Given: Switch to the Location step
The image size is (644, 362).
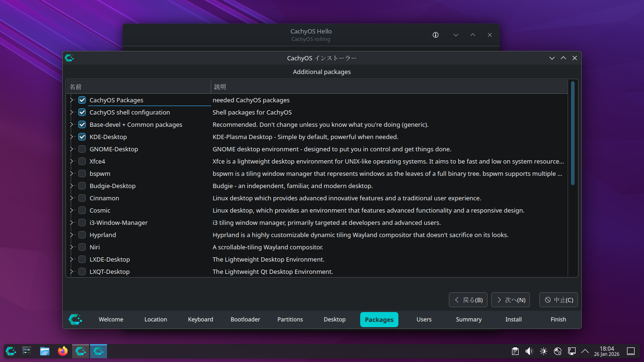Looking at the screenshot, I should pyautogui.click(x=156, y=320).
